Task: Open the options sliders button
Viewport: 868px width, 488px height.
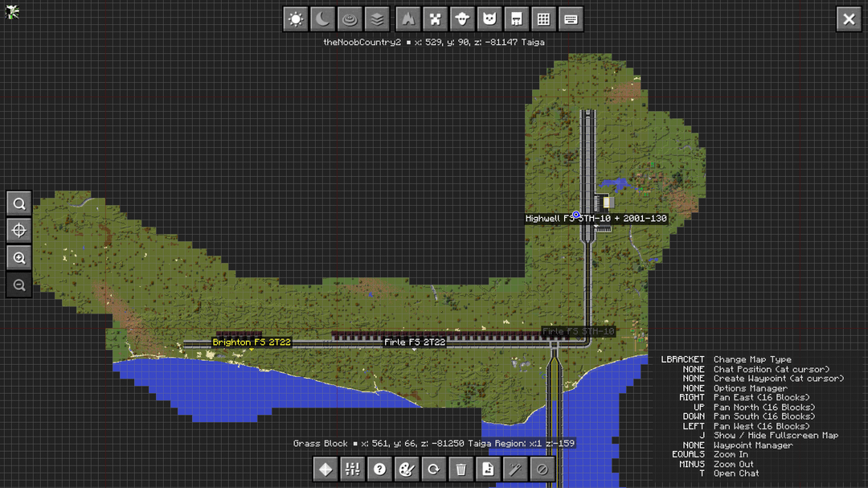Action: [352, 470]
